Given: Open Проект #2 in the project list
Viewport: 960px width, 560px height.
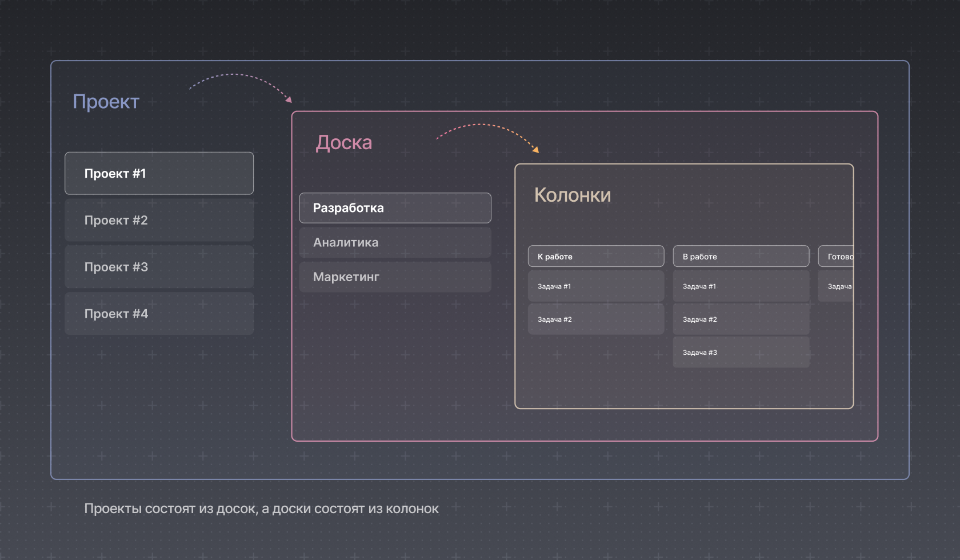Looking at the screenshot, I should (159, 220).
